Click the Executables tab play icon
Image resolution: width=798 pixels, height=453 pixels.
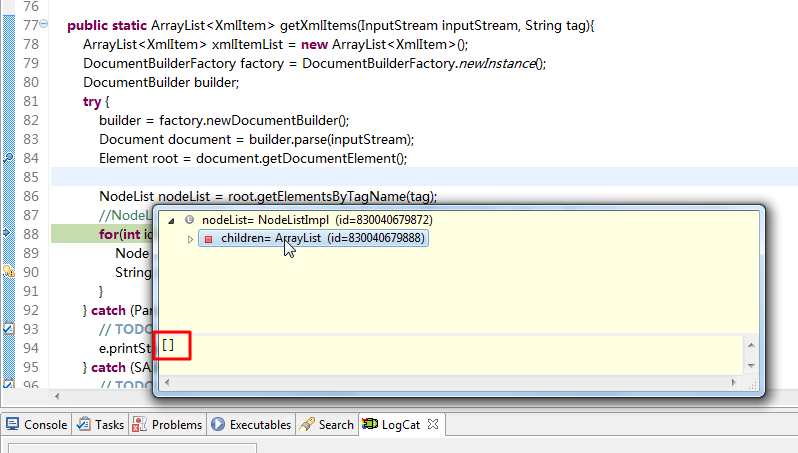pos(218,424)
